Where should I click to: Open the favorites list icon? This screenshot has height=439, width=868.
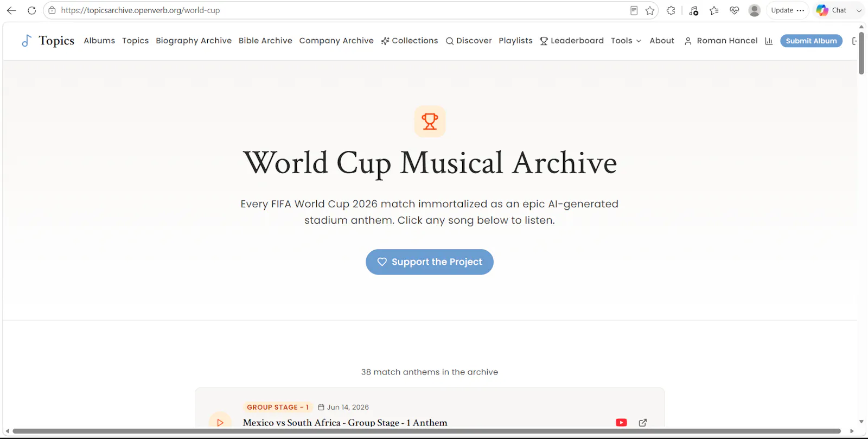coord(714,10)
